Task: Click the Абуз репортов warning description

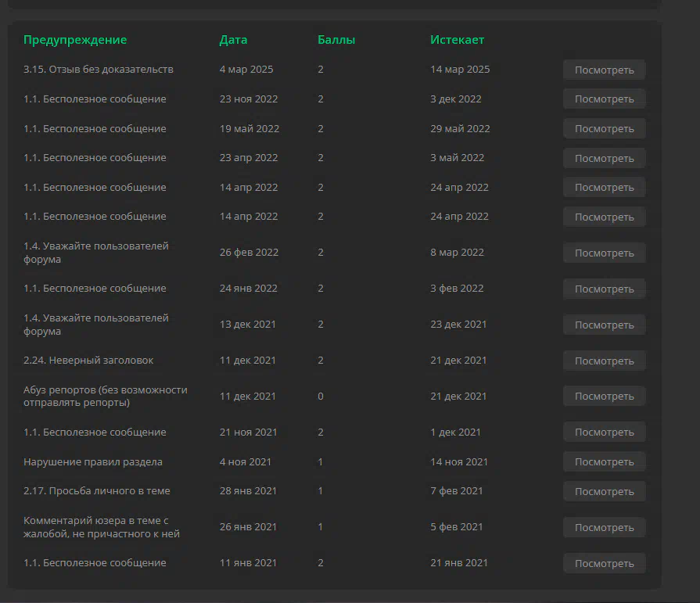Action: pyautogui.click(x=106, y=396)
